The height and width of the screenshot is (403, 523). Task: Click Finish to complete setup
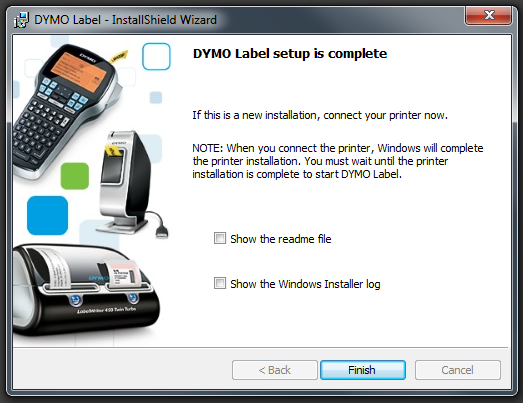click(x=363, y=370)
